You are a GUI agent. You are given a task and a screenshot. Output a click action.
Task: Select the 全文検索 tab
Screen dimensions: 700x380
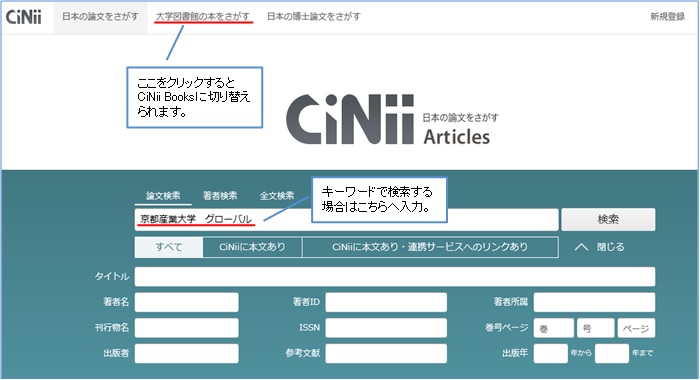click(277, 196)
